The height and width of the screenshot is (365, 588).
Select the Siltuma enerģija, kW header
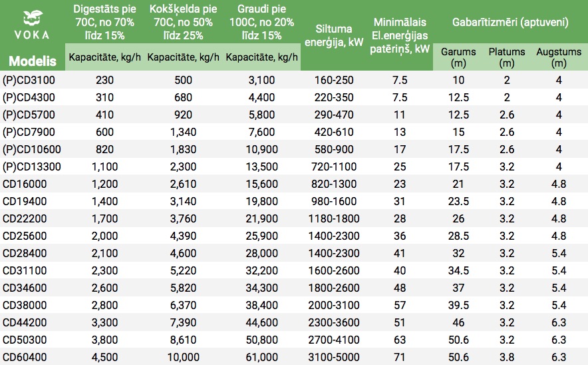point(334,35)
